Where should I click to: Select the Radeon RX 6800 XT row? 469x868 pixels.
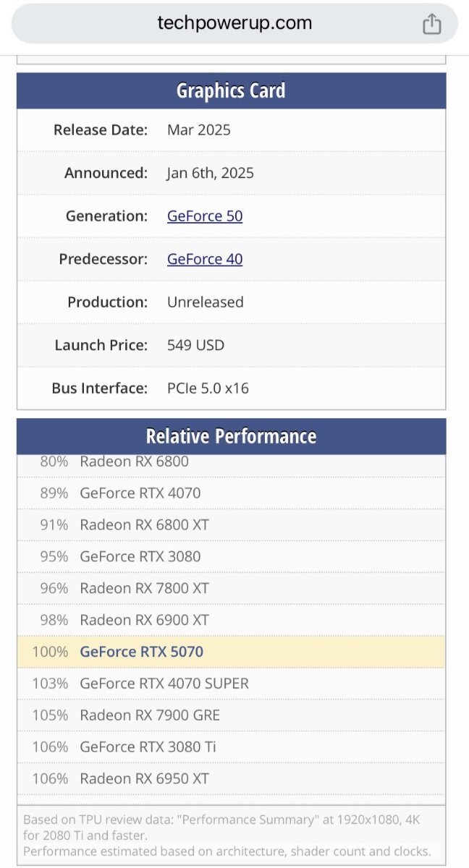[x=232, y=525]
